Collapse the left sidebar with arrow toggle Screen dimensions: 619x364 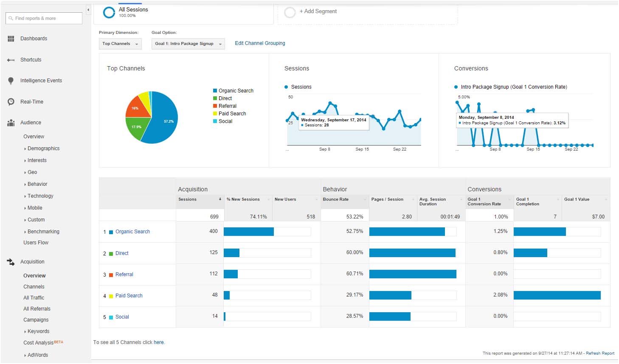point(88,9)
